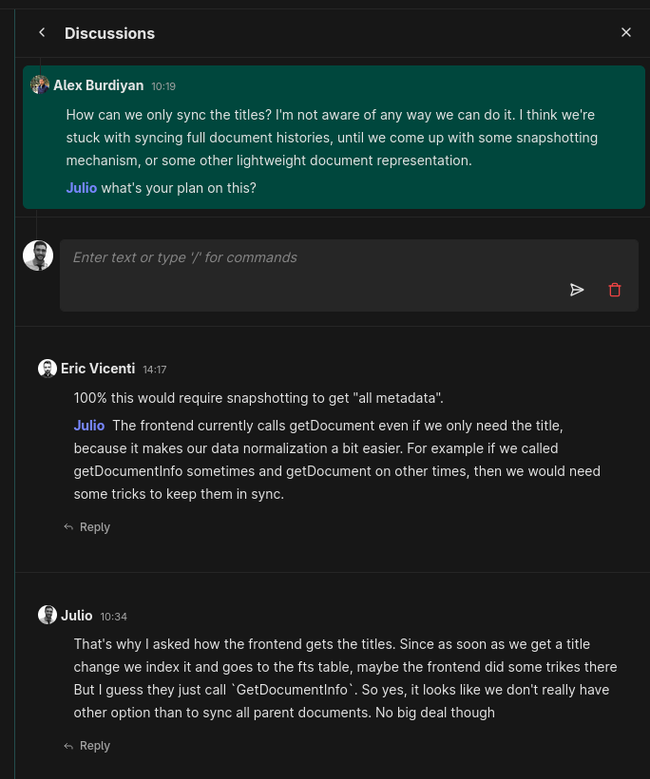Click Alex Burdiyan's profile avatar
The image size is (650, 779).
click(40, 85)
